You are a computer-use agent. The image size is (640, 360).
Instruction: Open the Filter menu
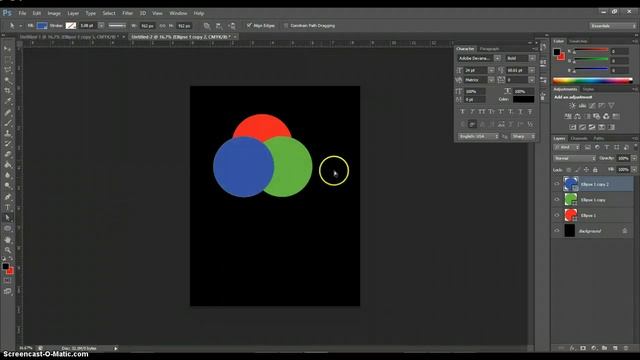point(127,13)
